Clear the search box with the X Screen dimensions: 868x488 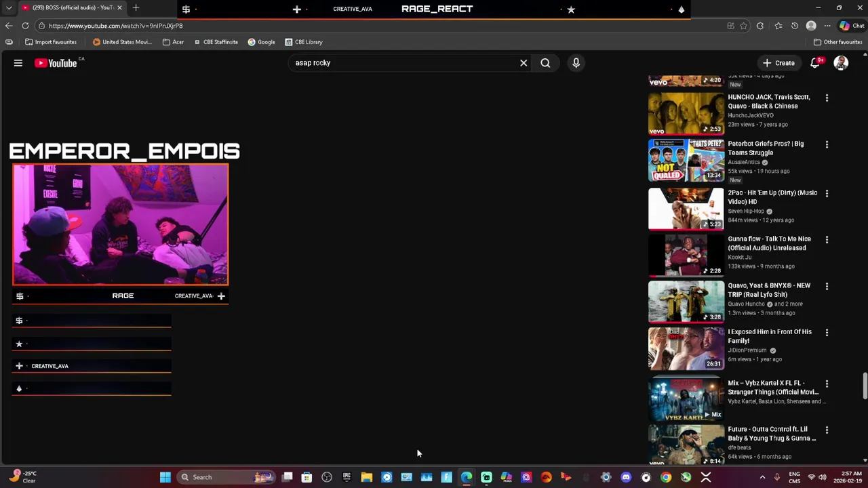(x=524, y=63)
